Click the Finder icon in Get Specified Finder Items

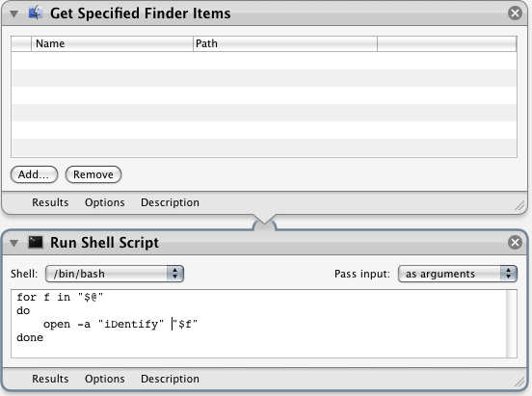coord(36,13)
